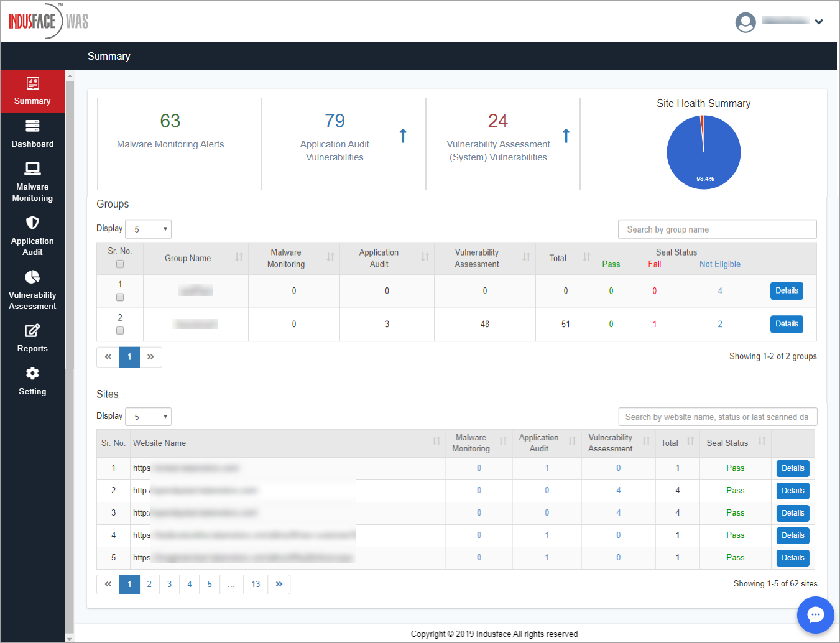Image resolution: width=840 pixels, height=643 pixels.
Task: Click the user profile avatar icon
Action: pos(745,22)
